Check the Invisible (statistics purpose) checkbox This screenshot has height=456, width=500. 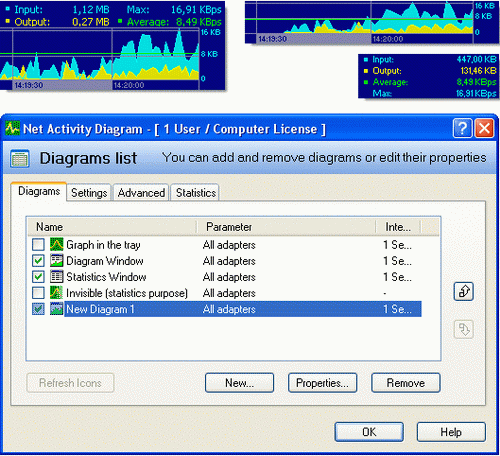[38, 293]
